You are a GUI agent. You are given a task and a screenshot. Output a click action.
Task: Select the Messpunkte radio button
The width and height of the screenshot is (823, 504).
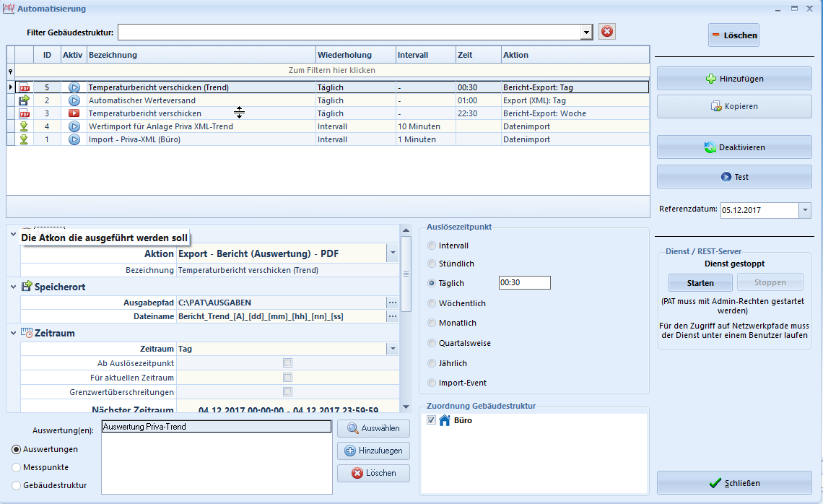[x=17, y=467]
